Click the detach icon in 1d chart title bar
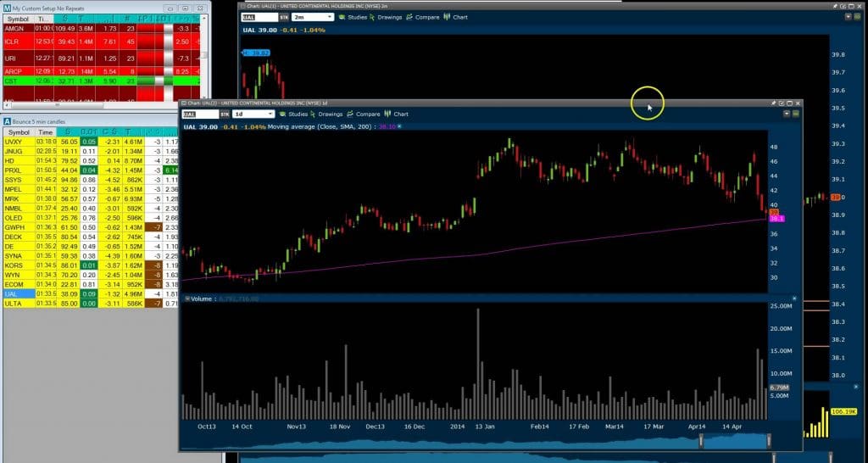 tap(782, 103)
